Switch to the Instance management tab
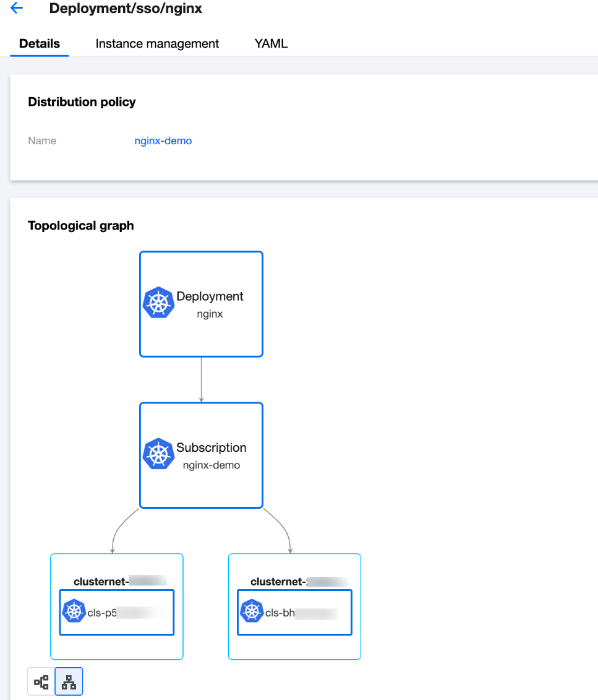Image resolution: width=598 pixels, height=700 pixels. (157, 44)
